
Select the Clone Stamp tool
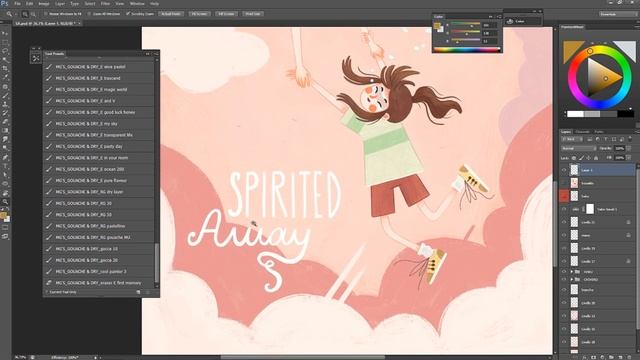5,104
